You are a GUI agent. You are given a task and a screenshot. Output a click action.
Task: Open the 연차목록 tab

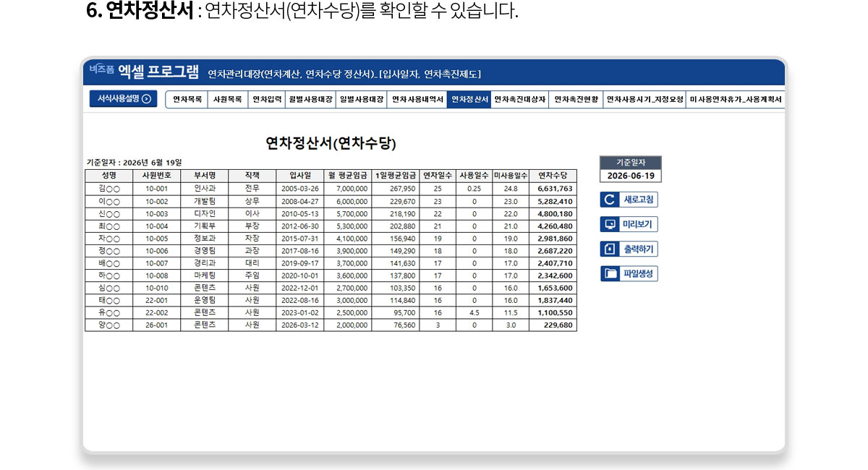(187, 100)
